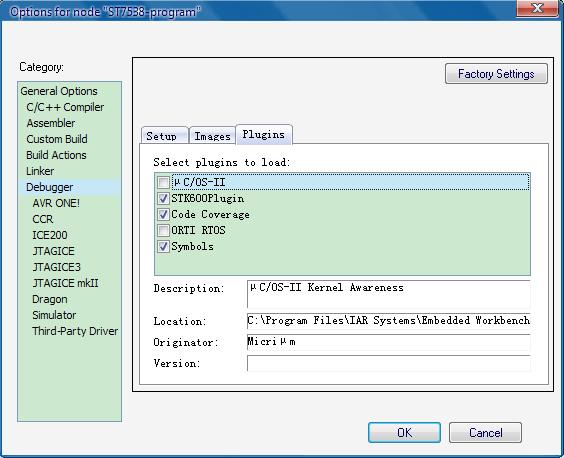Select the ORTI RTOS row text
This screenshot has height=458, width=564.
click(x=198, y=230)
